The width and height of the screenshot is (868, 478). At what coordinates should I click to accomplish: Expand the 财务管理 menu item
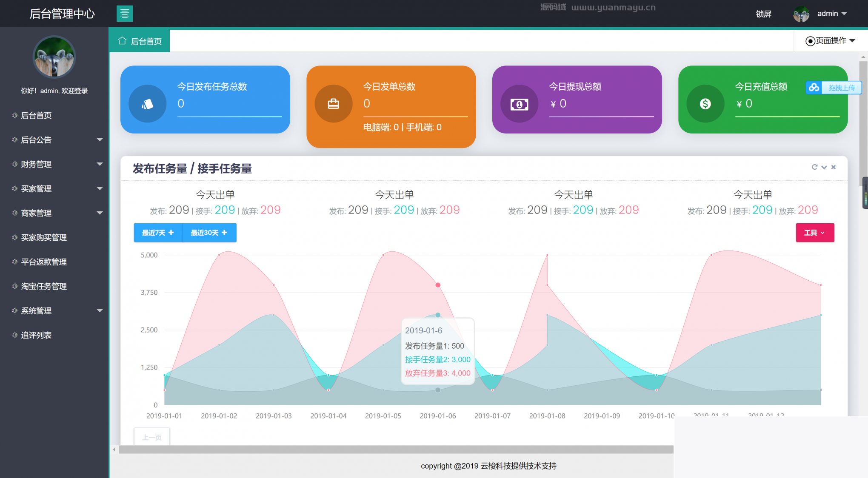pyautogui.click(x=53, y=164)
